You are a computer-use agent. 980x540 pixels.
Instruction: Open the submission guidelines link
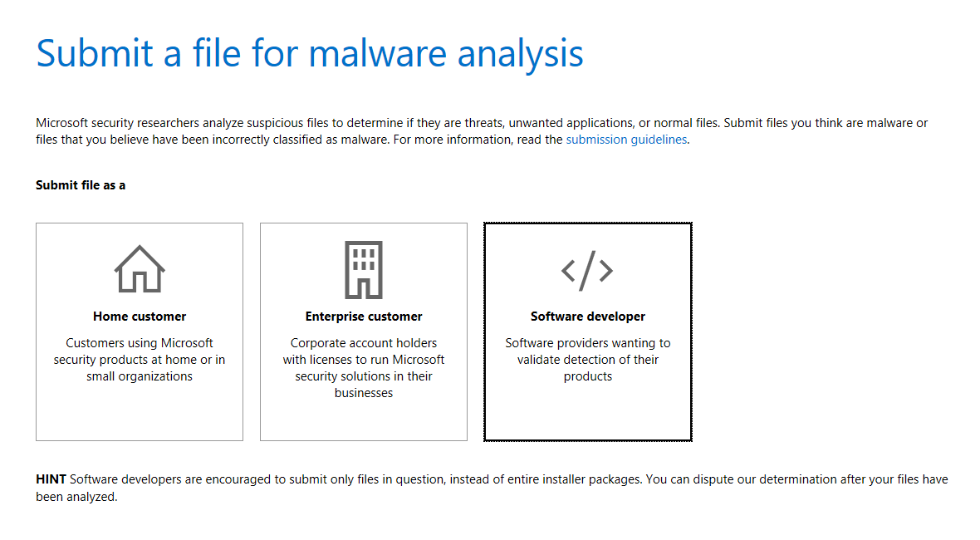(625, 139)
